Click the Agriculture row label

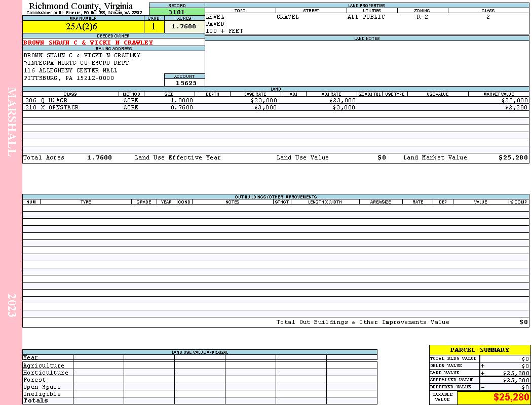[44, 366]
